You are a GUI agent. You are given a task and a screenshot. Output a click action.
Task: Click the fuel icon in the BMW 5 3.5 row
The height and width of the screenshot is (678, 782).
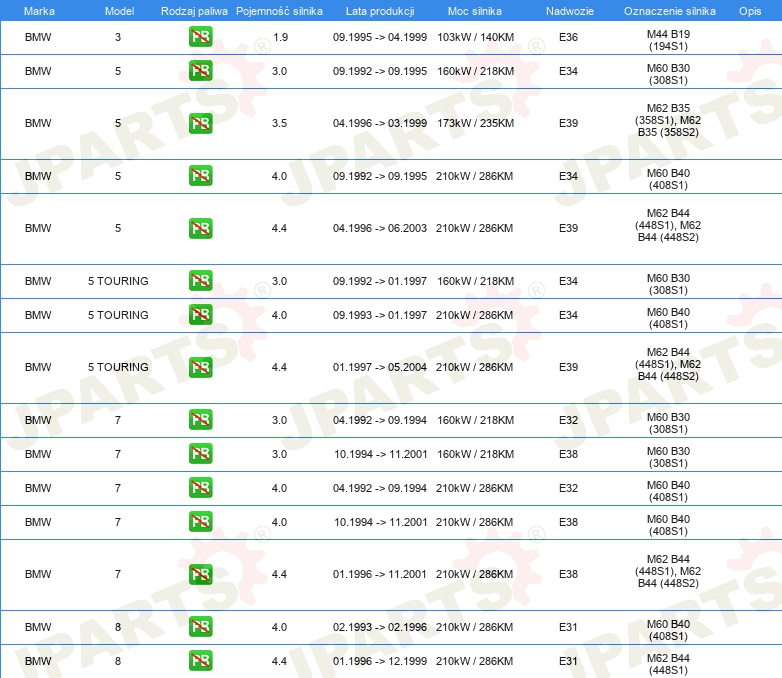200,123
